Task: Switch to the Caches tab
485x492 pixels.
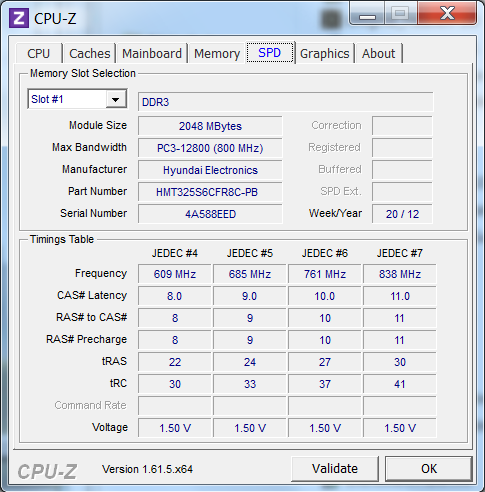Action: tap(90, 53)
